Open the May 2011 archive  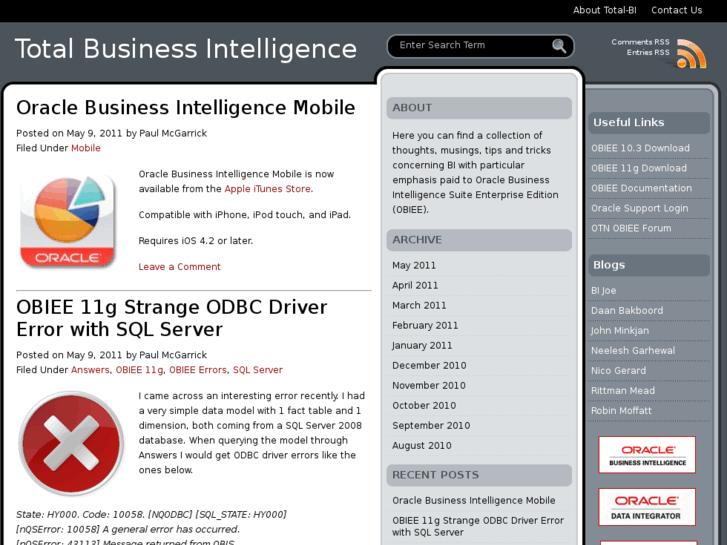coord(414,265)
